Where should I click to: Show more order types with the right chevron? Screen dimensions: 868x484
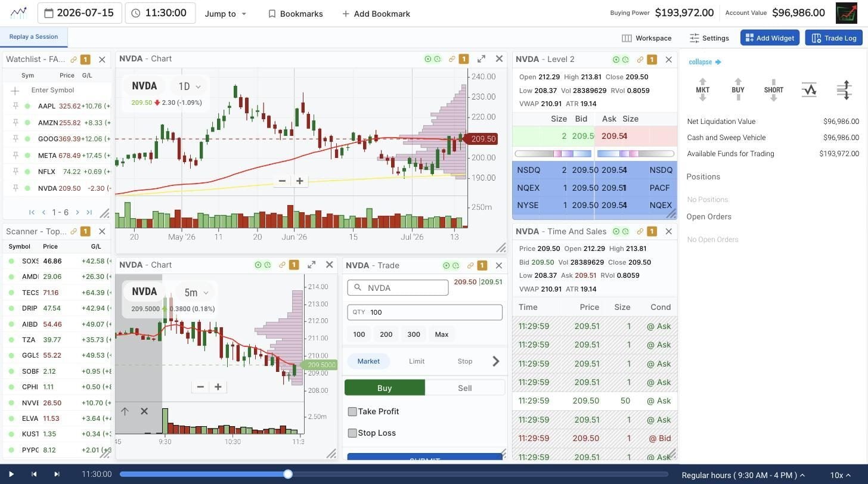pyautogui.click(x=495, y=361)
